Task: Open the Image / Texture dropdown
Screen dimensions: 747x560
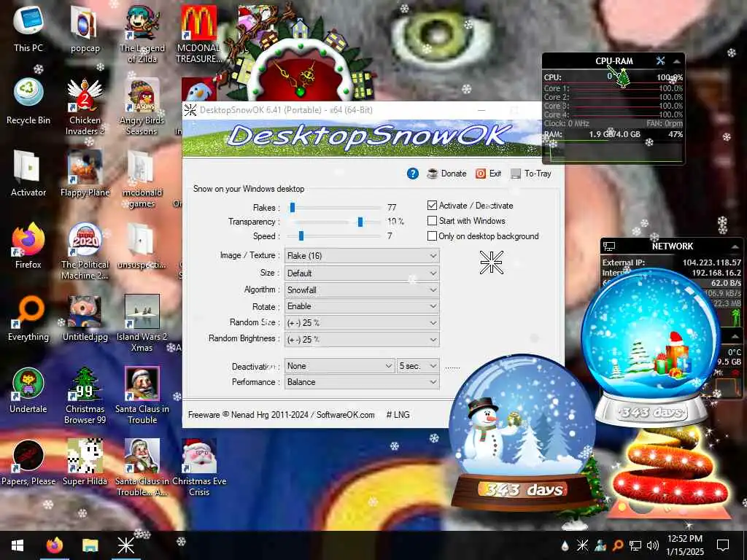Action: click(362, 256)
